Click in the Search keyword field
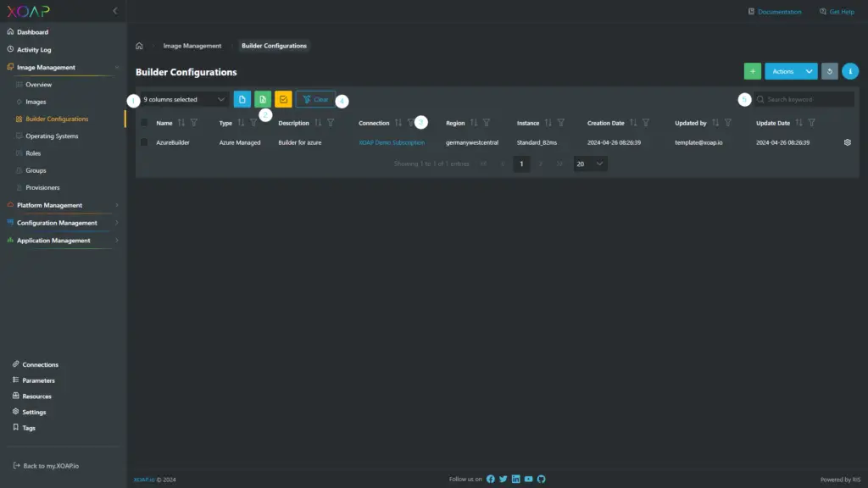This screenshot has width=868, height=488. (x=804, y=100)
